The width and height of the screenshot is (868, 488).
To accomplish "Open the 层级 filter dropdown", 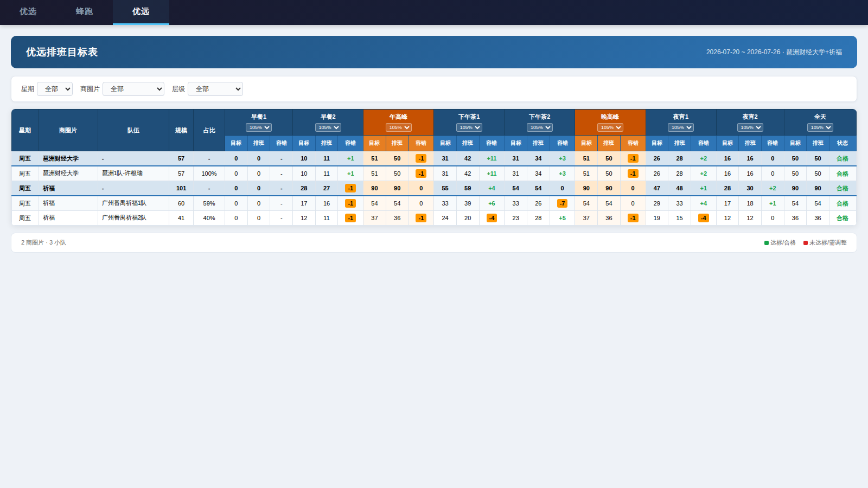I will coord(215,89).
